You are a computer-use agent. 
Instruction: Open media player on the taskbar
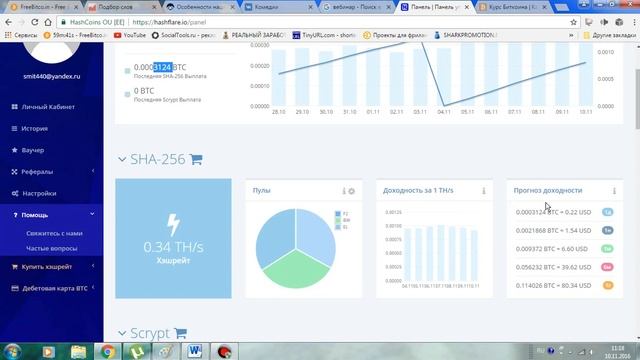[49, 351]
